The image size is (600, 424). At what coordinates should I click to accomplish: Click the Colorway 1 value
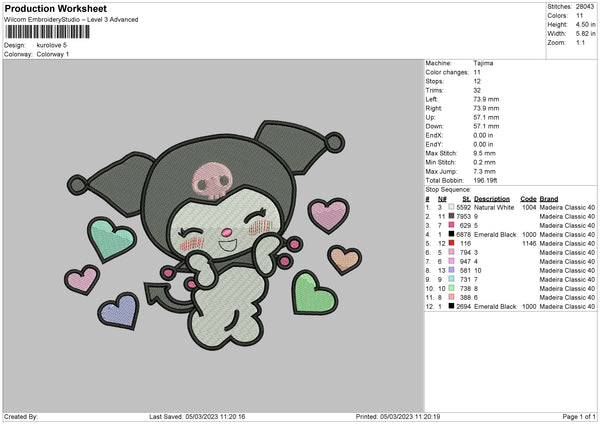coord(53,54)
